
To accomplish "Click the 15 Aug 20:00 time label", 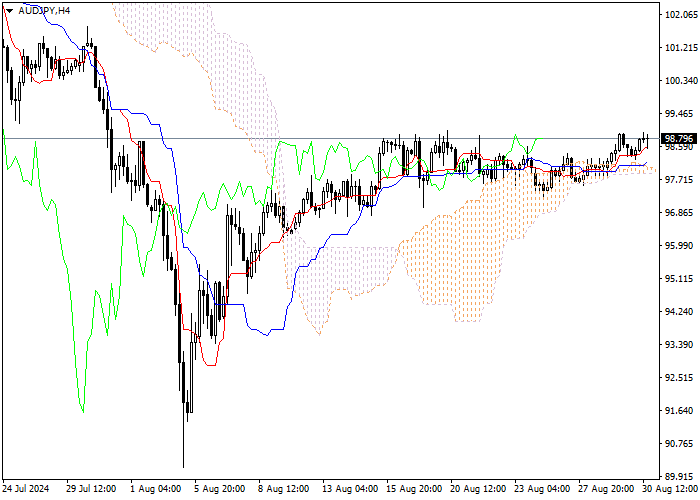I will 414,488.
